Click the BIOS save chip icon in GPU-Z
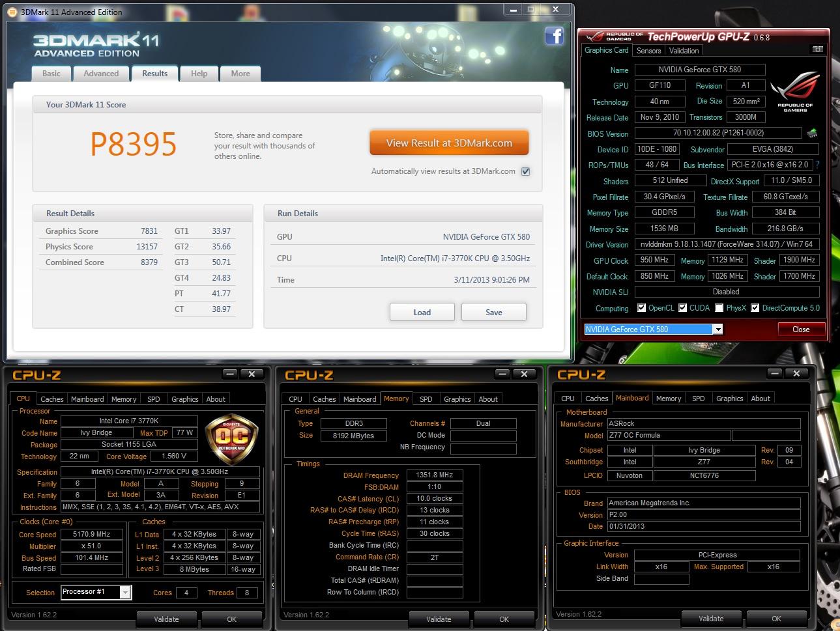The image size is (840, 631). coord(812,133)
